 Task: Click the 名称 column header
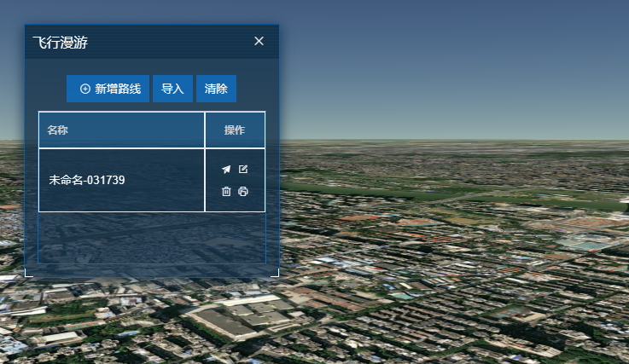[x=58, y=130]
